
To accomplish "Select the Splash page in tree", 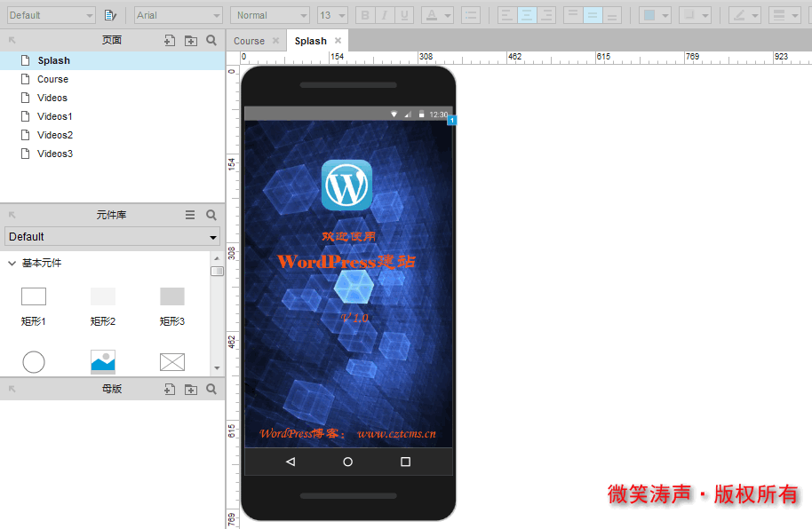I will [112, 60].
